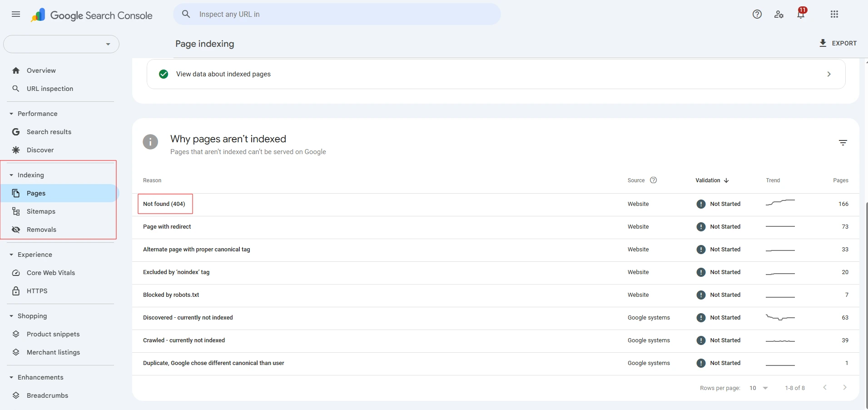Open the help question-mark icon
Screen dimensions: 868x410
(x=757, y=14)
